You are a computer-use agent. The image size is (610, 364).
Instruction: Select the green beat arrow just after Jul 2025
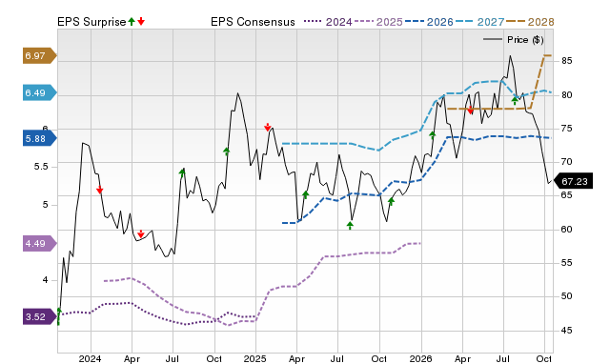(x=350, y=225)
